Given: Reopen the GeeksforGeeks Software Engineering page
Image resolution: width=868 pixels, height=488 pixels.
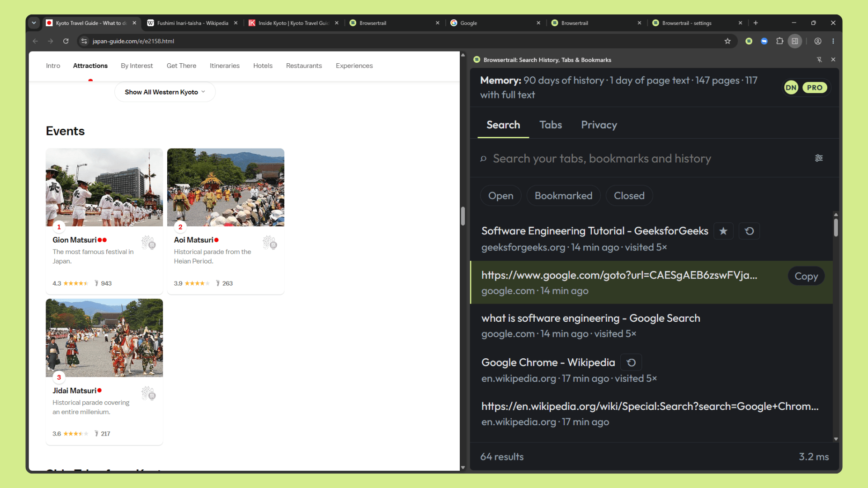Looking at the screenshot, I should [749, 231].
